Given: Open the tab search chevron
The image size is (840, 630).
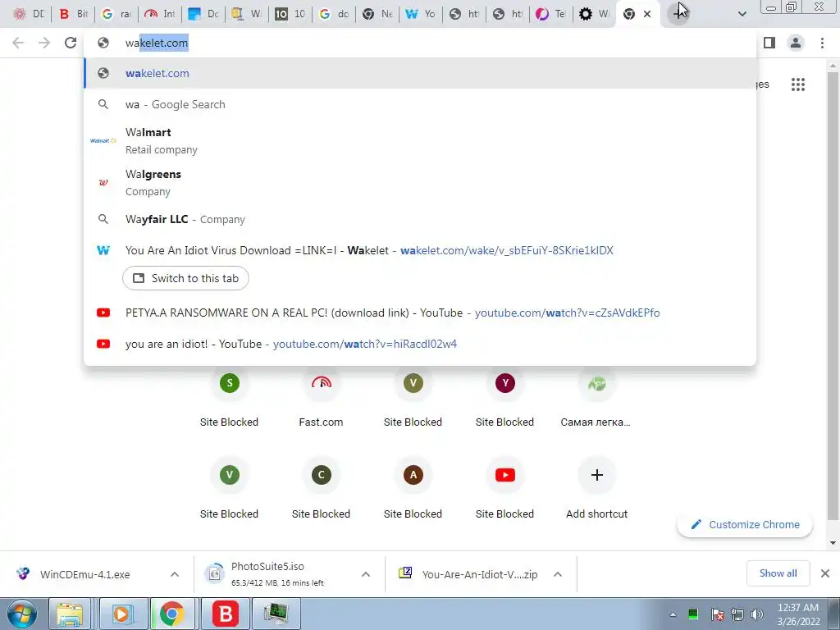Looking at the screenshot, I should click(742, 14).
